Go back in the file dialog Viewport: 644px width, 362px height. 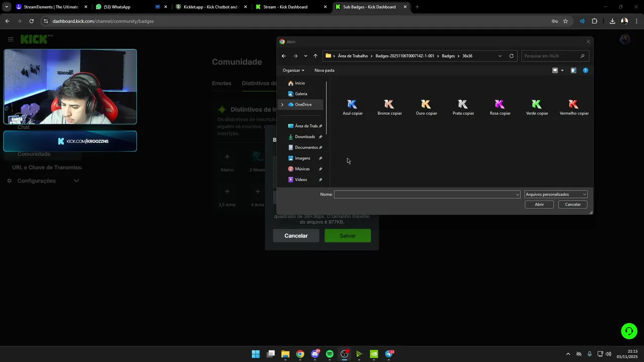pyautogui.click(x=284, y=56)
